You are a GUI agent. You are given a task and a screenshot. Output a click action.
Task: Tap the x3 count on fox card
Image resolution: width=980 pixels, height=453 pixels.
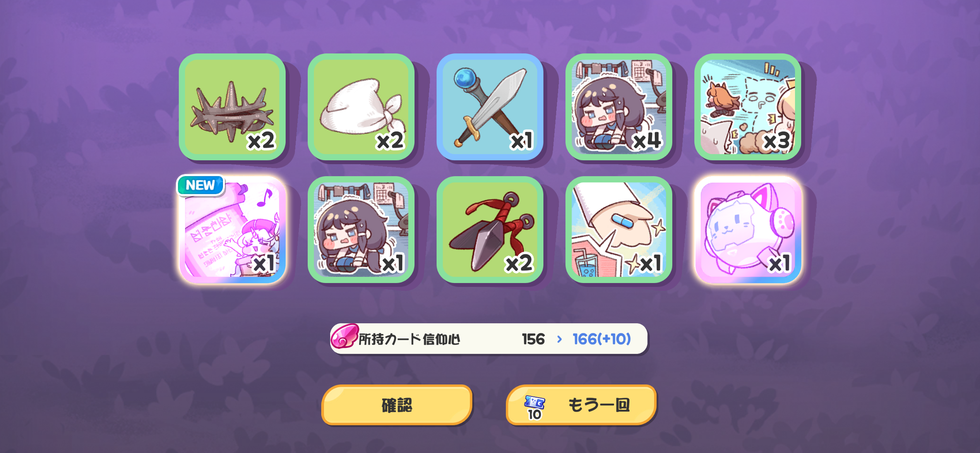pyautogui.click(x=776, y=141)
